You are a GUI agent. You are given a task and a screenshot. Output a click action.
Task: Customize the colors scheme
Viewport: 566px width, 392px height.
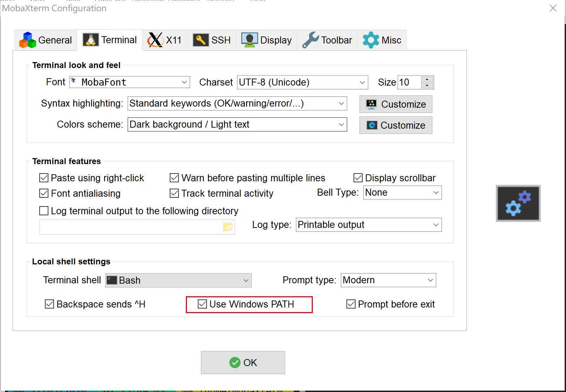pyautogui.click(x=396, y=125)
